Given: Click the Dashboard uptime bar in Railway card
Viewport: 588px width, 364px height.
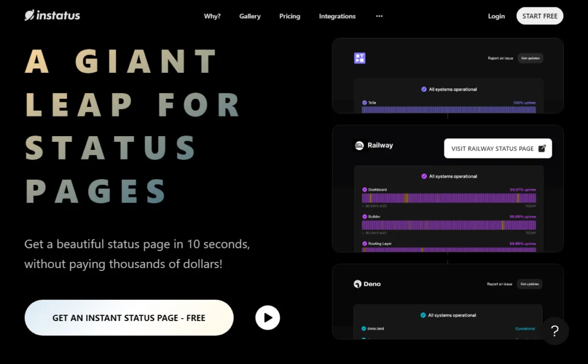Looking at the screenshot, I should [x=449, y=198].
